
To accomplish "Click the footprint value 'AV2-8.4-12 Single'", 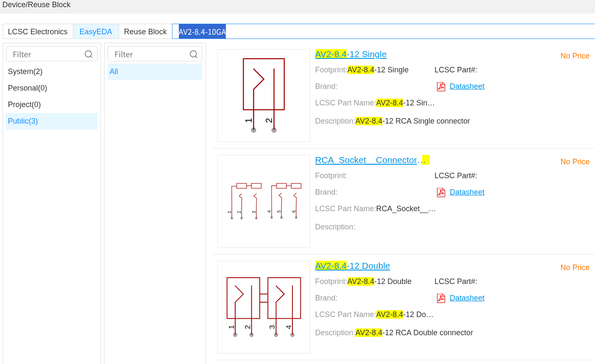I will pyautogui.click(x=378, y=70).
